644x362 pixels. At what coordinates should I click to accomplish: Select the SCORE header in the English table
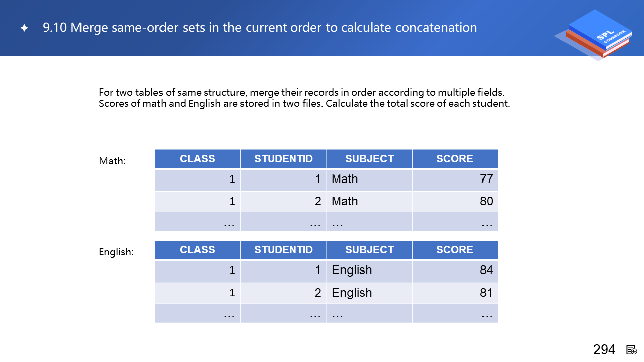click(455, 250)
